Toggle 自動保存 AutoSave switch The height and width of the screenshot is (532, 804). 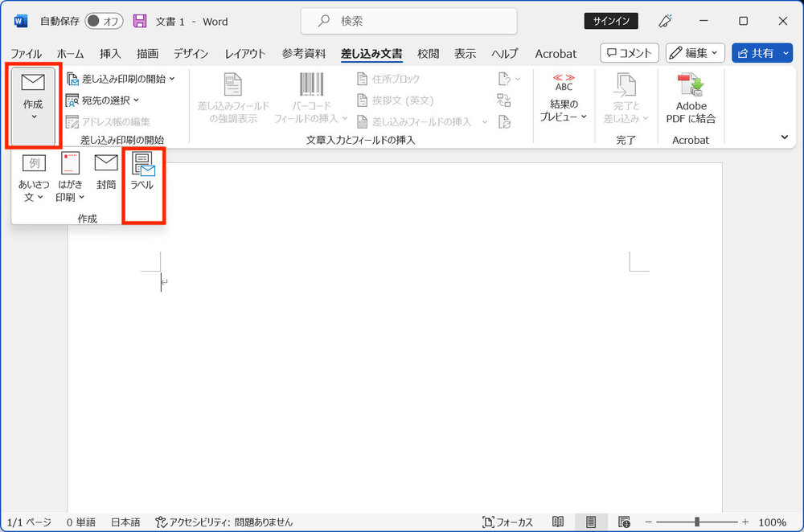pyautogui.click(x=104, y=21)
